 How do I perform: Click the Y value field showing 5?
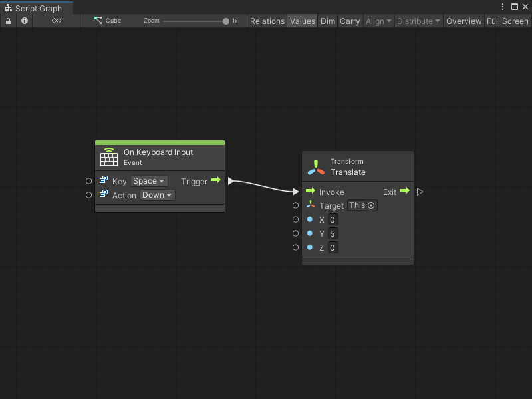click(332, 233)
